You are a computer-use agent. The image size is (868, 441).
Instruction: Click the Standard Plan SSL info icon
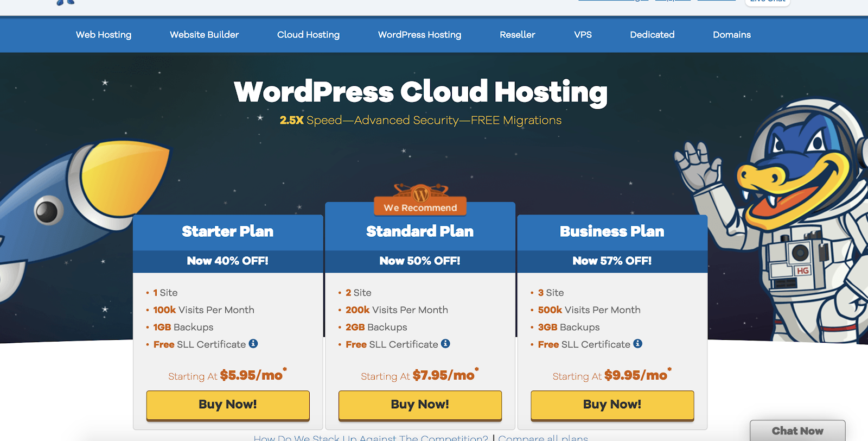click(x=445, y=343)
